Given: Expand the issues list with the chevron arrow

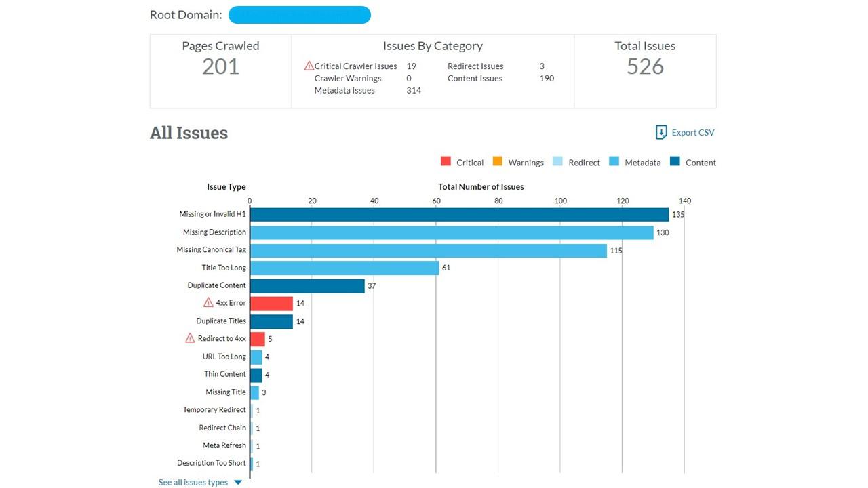Looking at the screenshot, I should [x=238, y=482].
